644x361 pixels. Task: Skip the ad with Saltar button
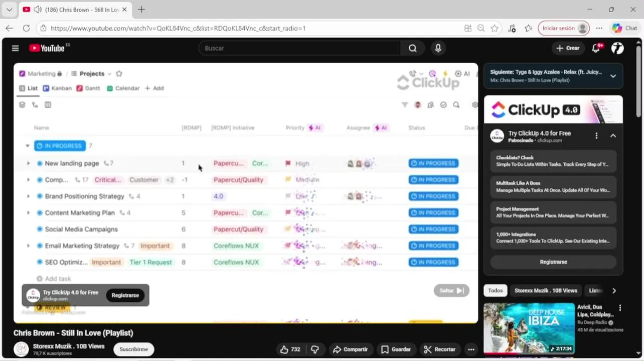tap(451, 290)
